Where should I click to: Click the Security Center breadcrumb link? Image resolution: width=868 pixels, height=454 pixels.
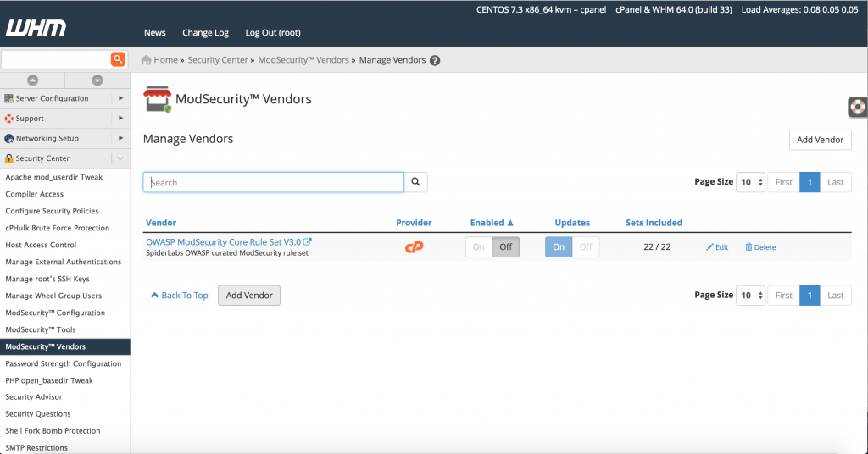pos(218,60)
